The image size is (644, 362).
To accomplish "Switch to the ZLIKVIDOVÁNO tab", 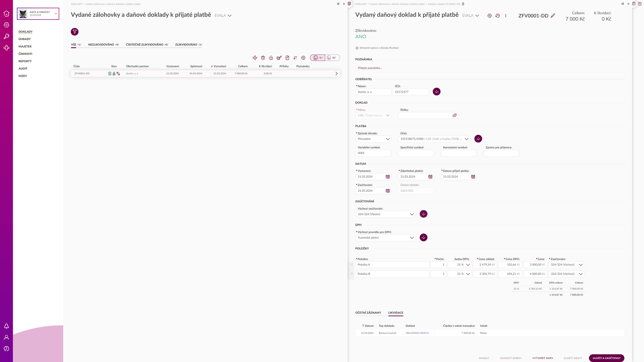I will (x=189, y=45).
